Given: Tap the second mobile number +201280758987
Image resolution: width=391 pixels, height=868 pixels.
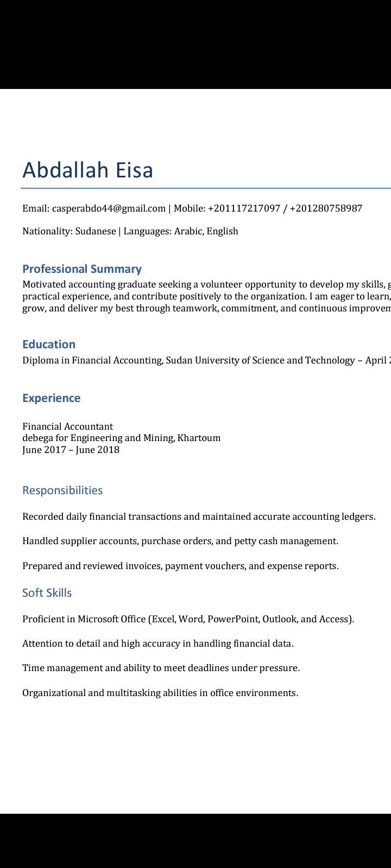Looking at the screenshot, I should pyautogui.click(x=326, y=208).
